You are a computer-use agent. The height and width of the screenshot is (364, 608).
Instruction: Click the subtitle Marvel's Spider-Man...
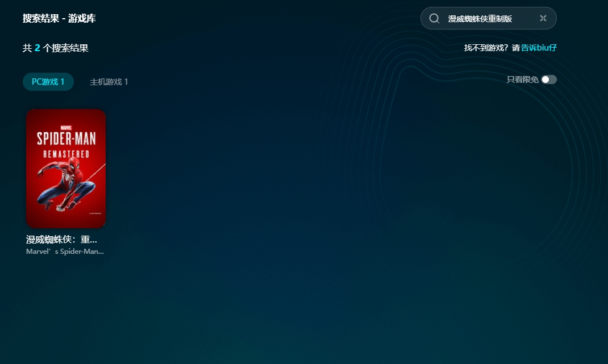click(x=65, y=251)
